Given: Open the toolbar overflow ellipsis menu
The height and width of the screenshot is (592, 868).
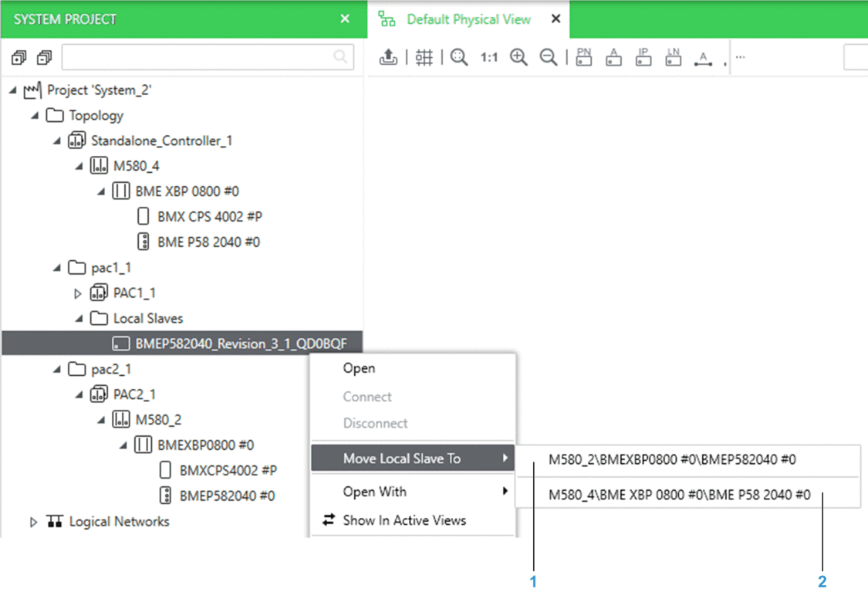Looking at the screenshot, I should point(740,56).
